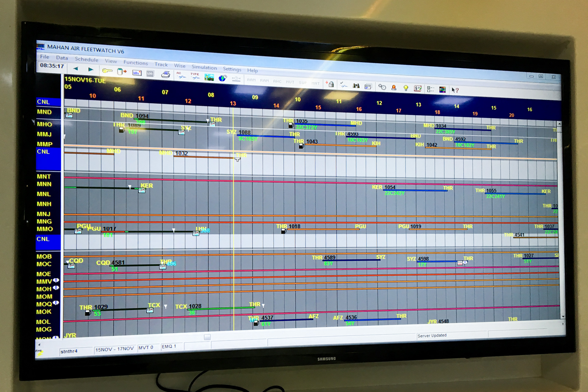Viewport: 588px width, 392px height.
Task: Click the red alarm siren icon
Action: click(394, 88)
